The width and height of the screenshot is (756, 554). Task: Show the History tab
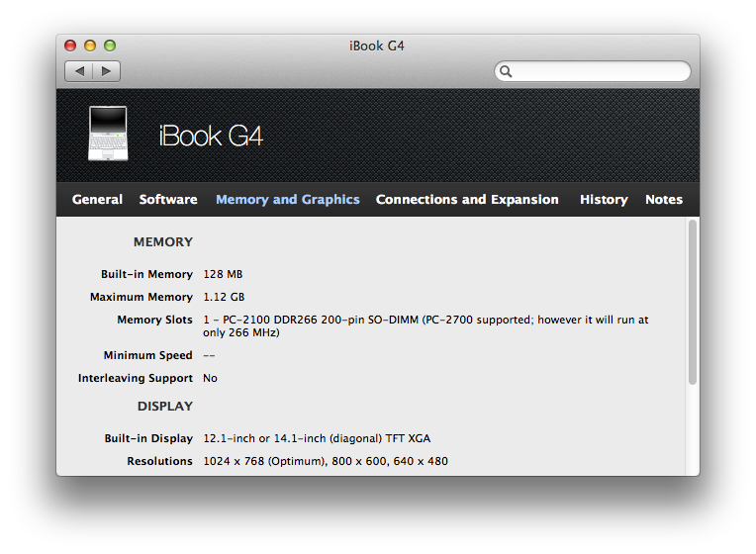click(604, 200)
